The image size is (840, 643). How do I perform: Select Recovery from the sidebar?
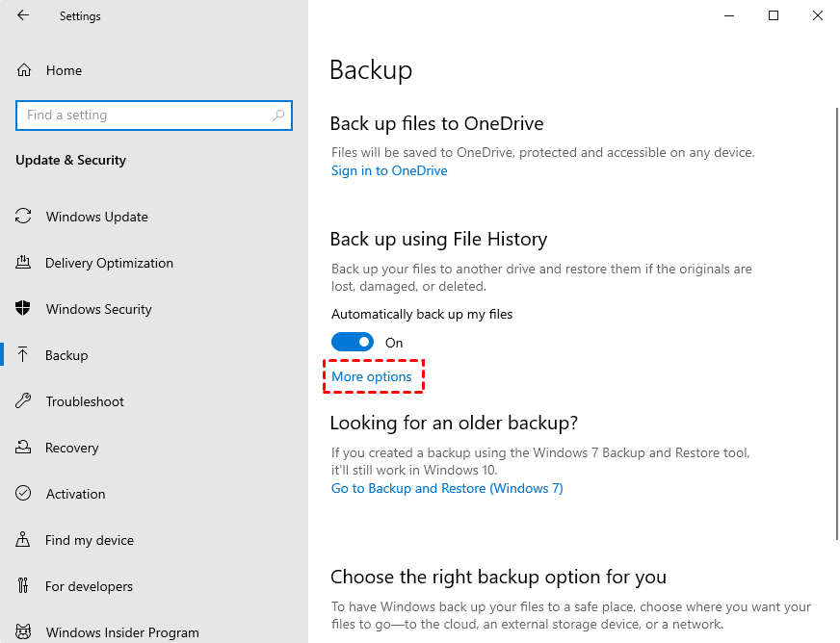point(72,448)
